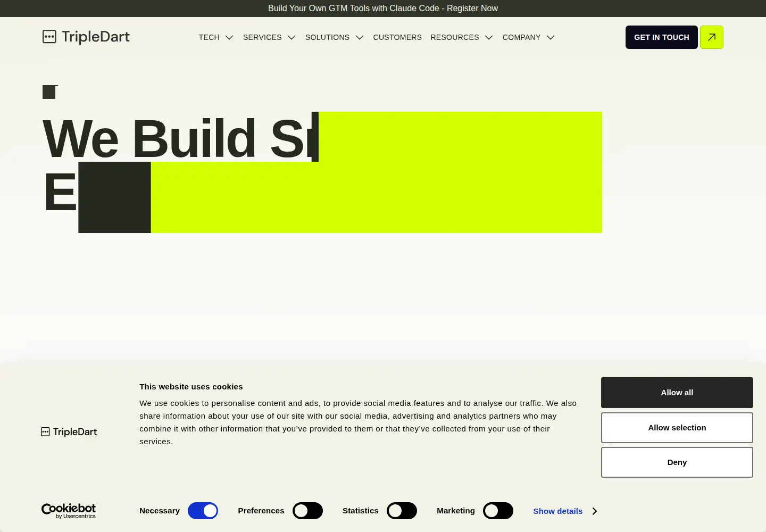Viewport: 766px width, 532px height.
Task: Open the Cookiebot by Usercentrics logo link
Action: click(69, 511)
